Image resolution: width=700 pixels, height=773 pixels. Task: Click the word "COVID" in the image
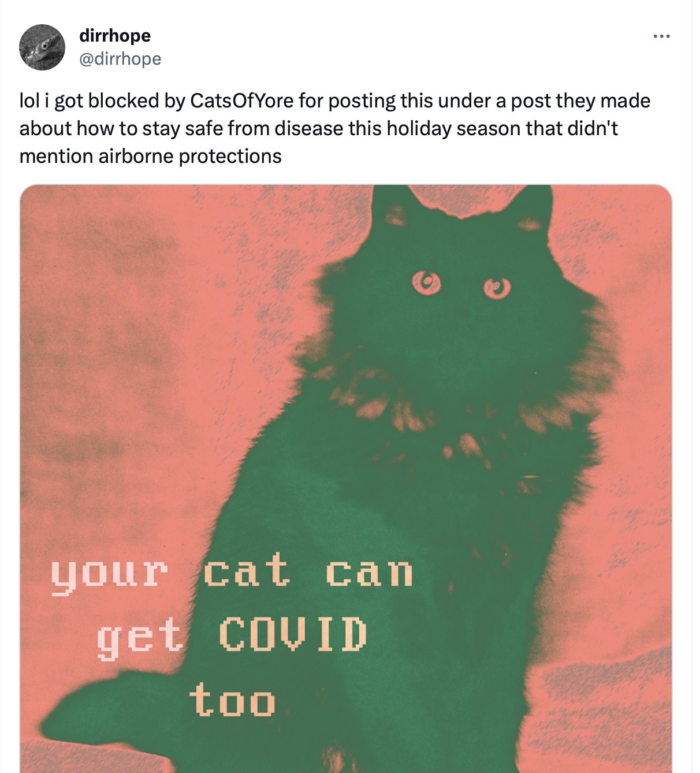tap(293, 634)
